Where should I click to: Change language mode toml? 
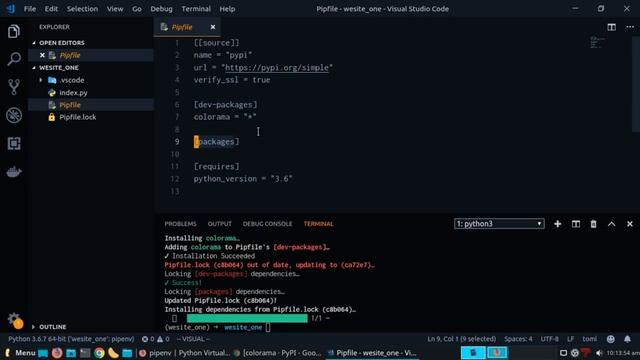589,339
